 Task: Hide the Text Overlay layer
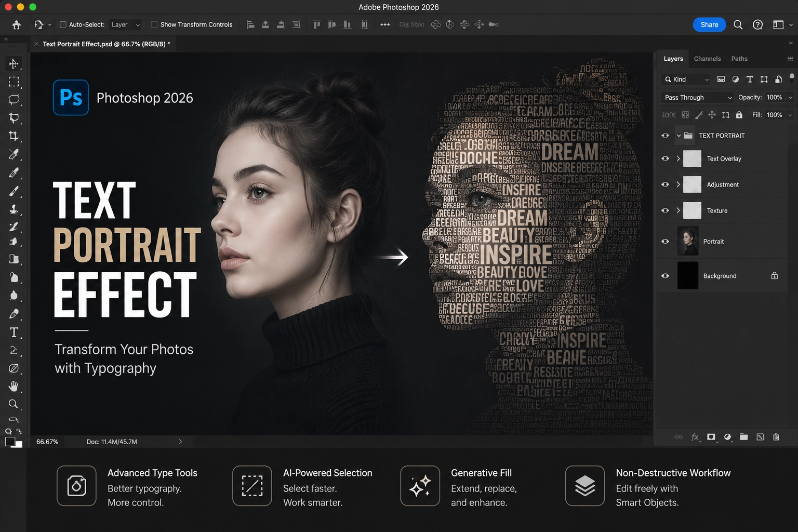pos(665,158)
